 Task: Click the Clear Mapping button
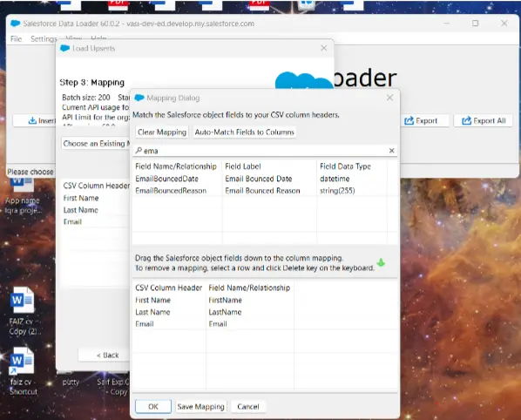(162, 132)
